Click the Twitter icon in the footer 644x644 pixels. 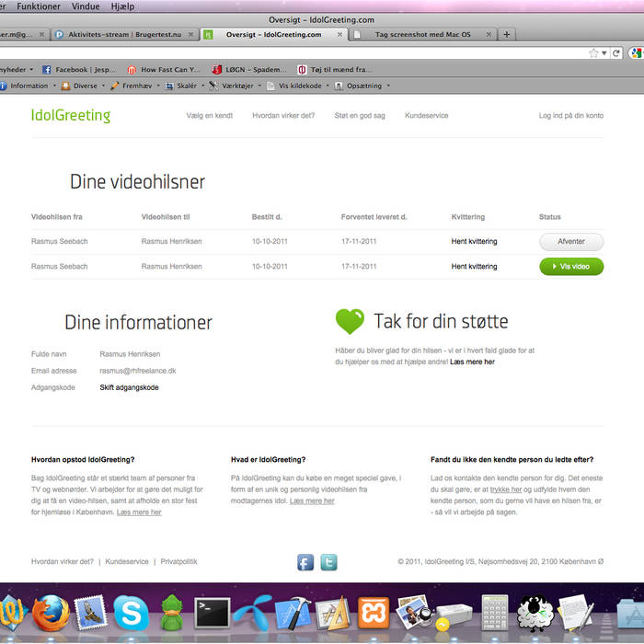(x=328, y=563)
